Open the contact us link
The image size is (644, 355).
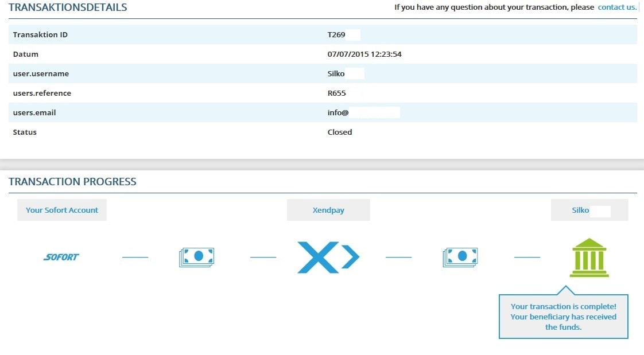point(617,7)
